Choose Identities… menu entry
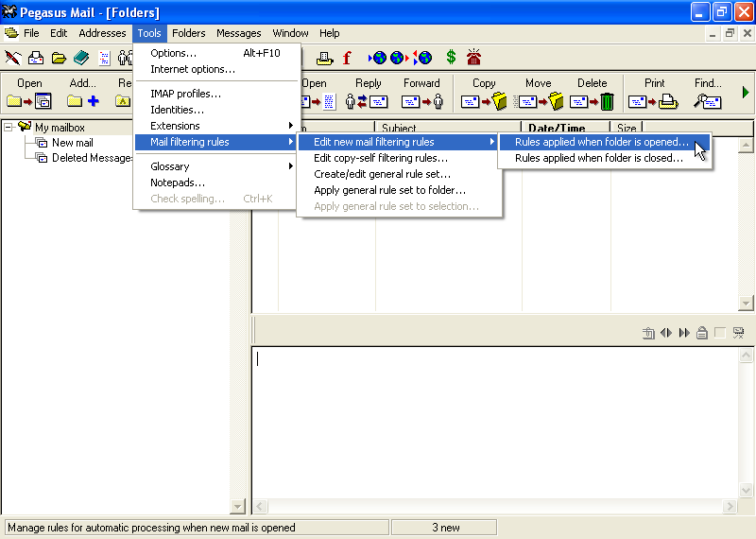Viewport: 756px width, 539px height. (x=215, y=110)
